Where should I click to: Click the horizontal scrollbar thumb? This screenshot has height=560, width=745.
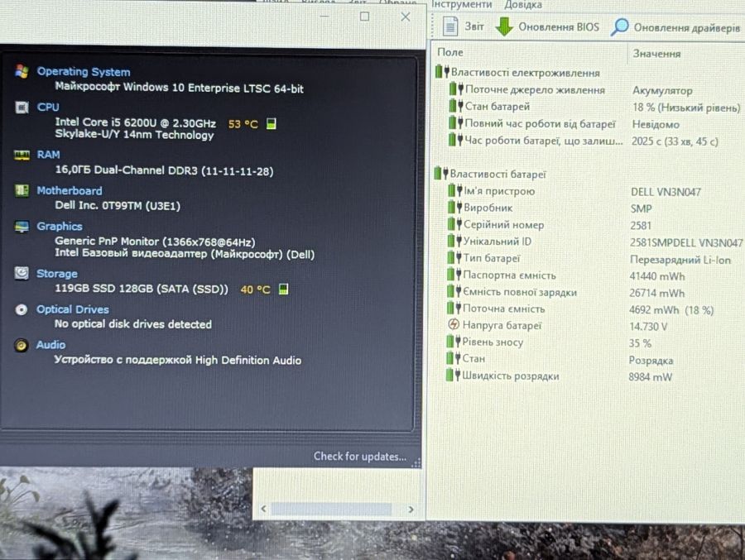(332, 510)
